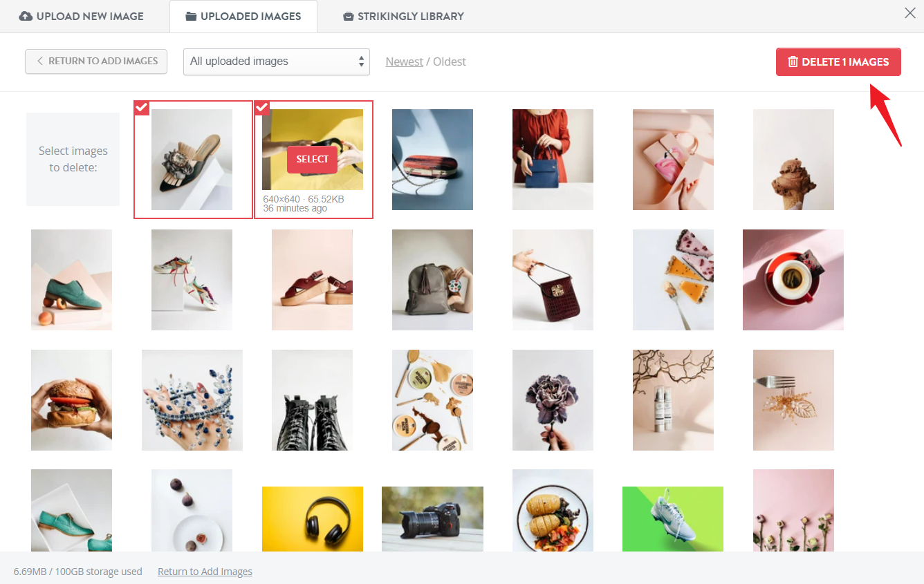
Task: Select the black headphones on yellow image
Action: [x=313, y=519]
